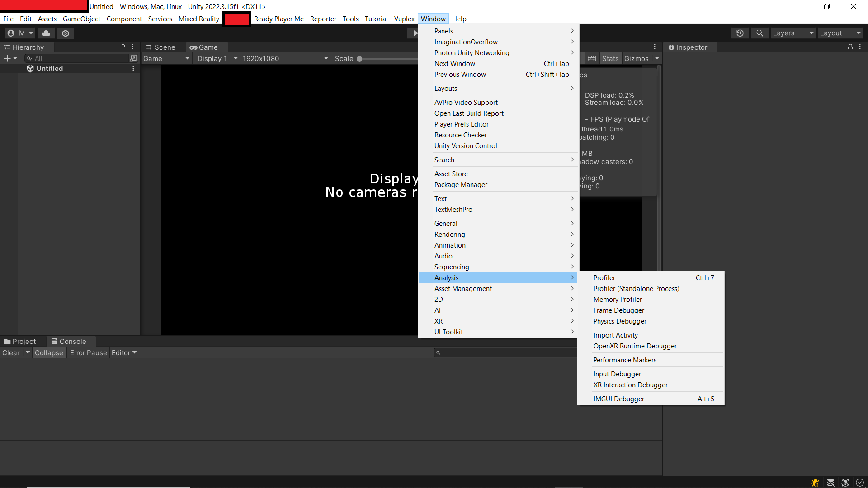
Task: Open the Undo History icon
Action: (740, 33)
